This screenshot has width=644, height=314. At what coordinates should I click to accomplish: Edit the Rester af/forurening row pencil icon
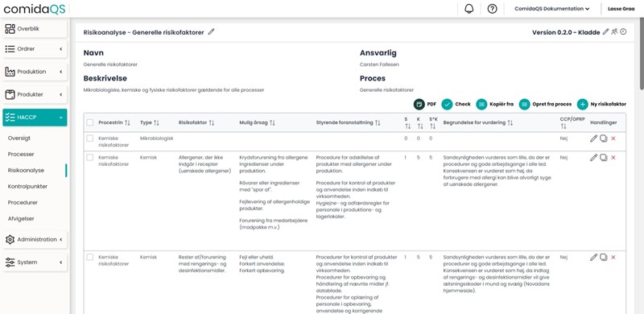pos(593,258)
